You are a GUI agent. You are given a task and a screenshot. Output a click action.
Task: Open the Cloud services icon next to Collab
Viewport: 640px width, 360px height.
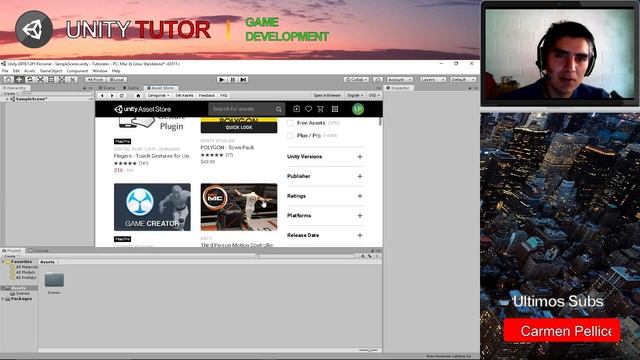click(378, 80)
